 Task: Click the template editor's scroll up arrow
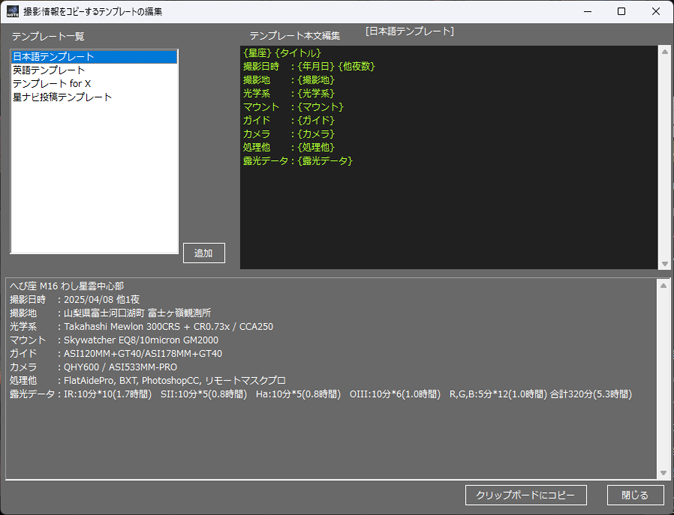pos(663,52)
